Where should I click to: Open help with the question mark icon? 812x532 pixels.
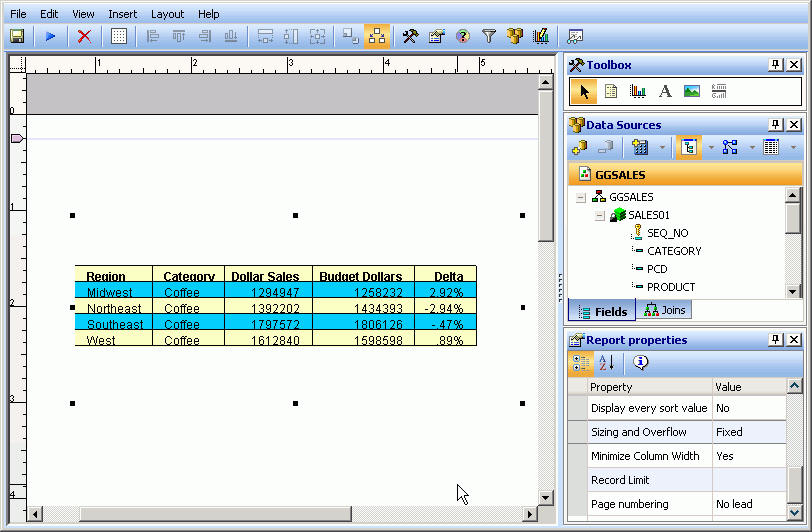[x=462, y=36]
